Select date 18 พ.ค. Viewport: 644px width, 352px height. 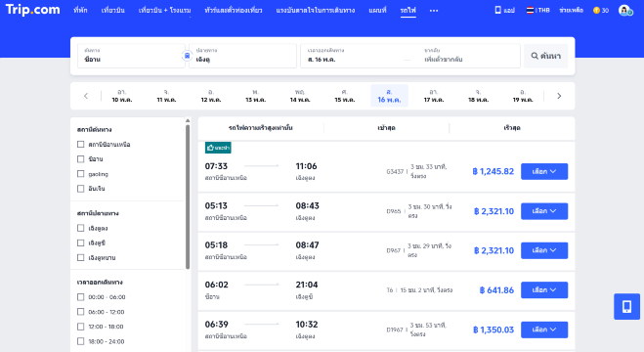478,96
